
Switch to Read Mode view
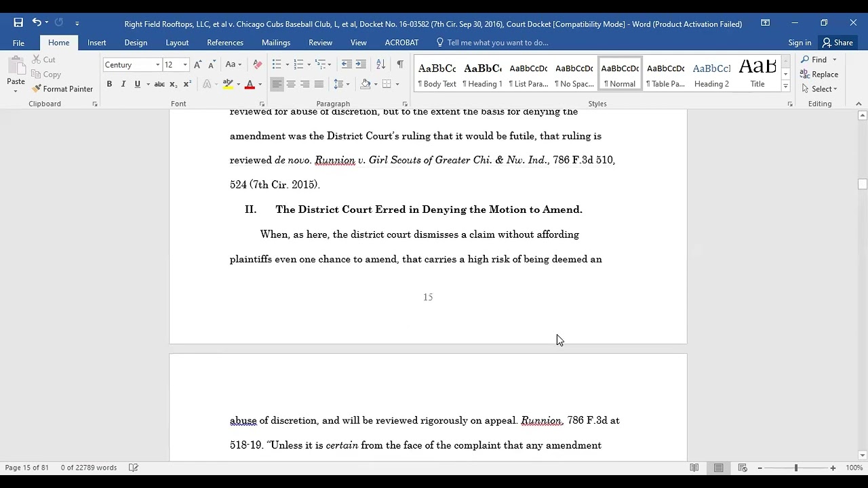(x=694, y=468)
